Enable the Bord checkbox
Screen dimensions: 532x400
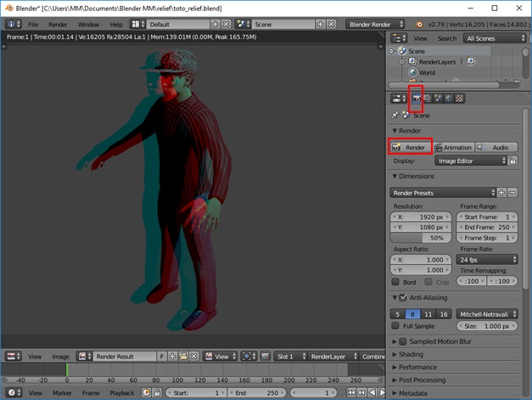(x=396, y=282)
